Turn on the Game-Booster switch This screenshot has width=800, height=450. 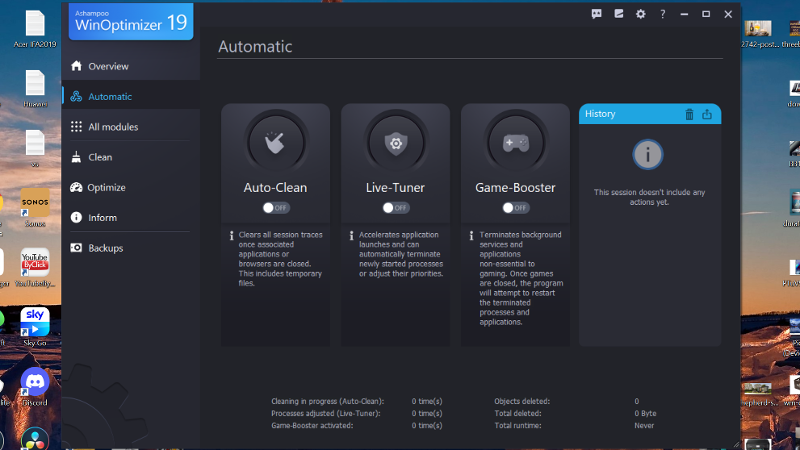515,208
